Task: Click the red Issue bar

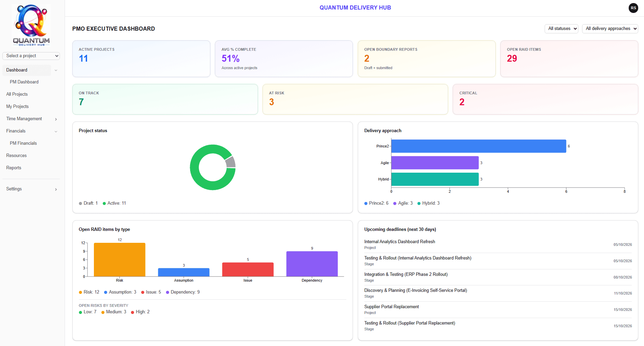Action: pos(248,269)
